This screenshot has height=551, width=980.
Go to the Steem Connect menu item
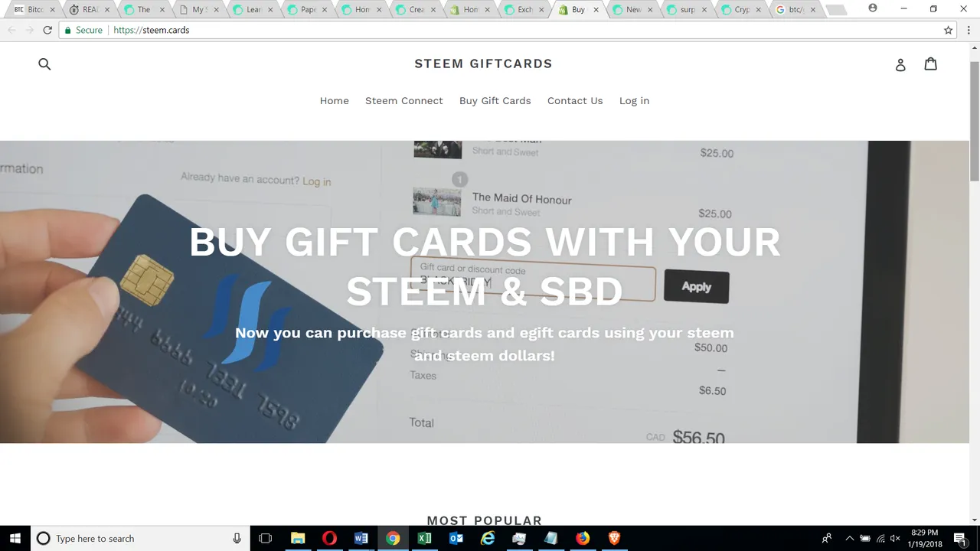(x=403, y=100)
